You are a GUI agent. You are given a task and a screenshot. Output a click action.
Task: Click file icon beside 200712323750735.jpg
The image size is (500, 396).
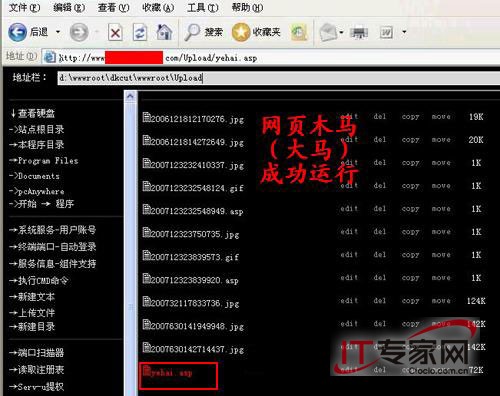click(147, 233)
